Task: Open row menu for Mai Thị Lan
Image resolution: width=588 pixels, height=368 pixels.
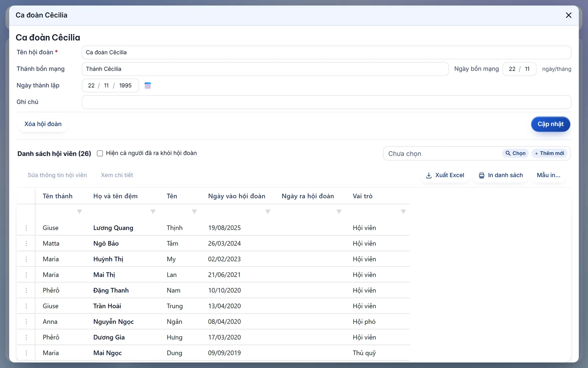Action: (26, 275)
